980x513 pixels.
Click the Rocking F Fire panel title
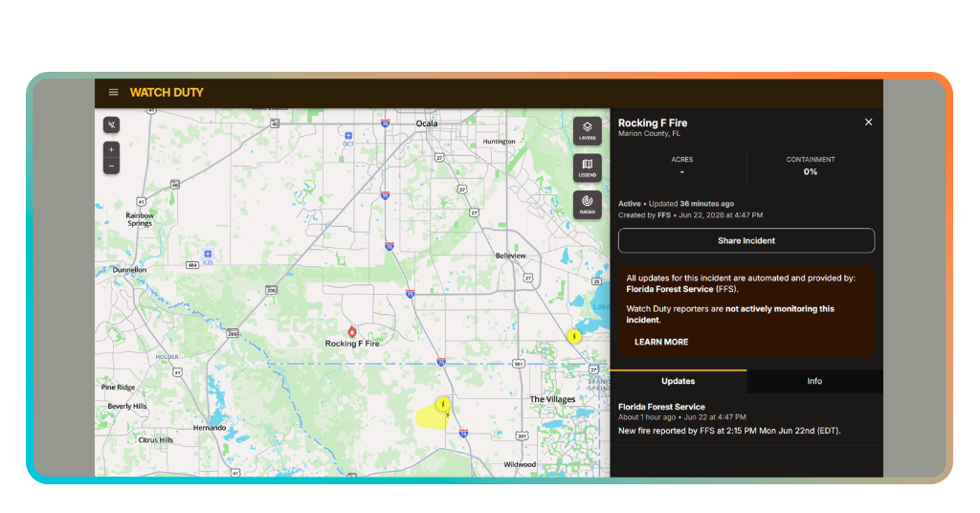click(x=653, y=123)
